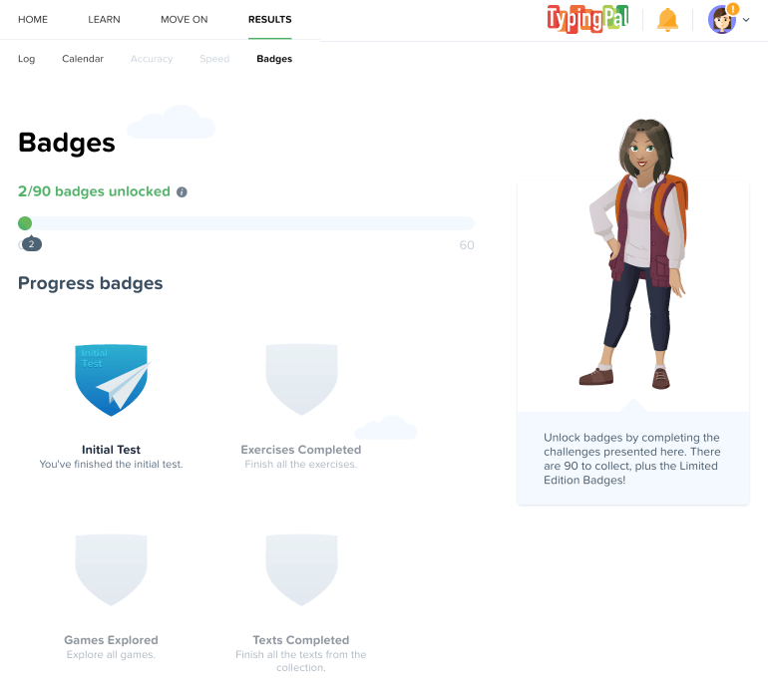
Task: Open the RESULTS menu item
Action: pyautogui.click(x=270, y=20)
